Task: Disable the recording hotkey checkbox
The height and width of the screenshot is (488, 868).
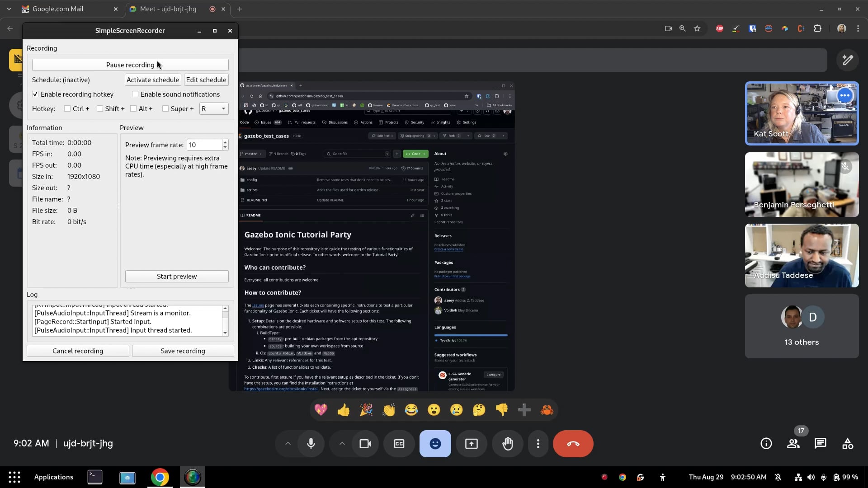Action: [35, 94]
